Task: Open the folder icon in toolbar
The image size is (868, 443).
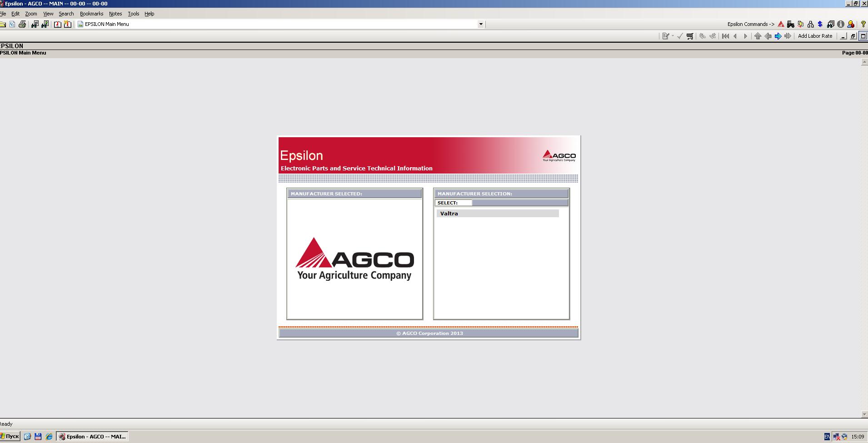Action: pos(3,24)
